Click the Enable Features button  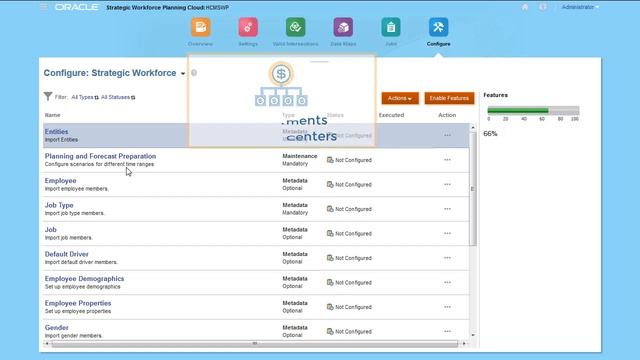pyautogui.click(x=449, y=98)
